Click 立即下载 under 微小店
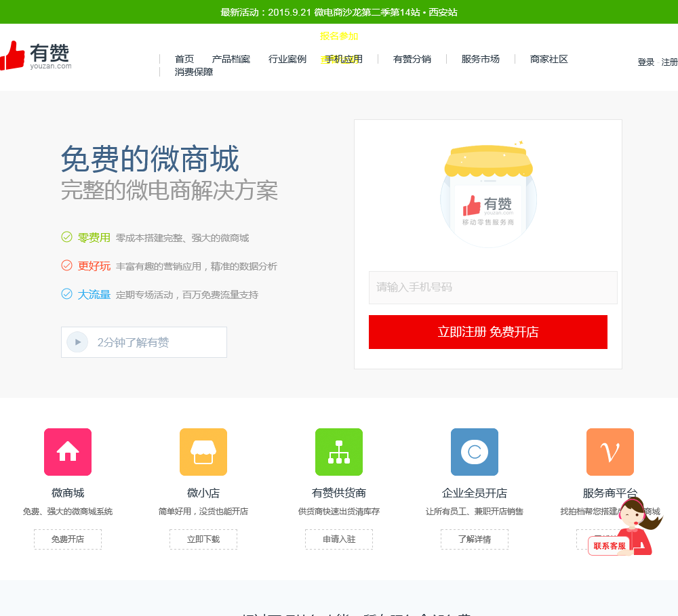 coord(203,539)
